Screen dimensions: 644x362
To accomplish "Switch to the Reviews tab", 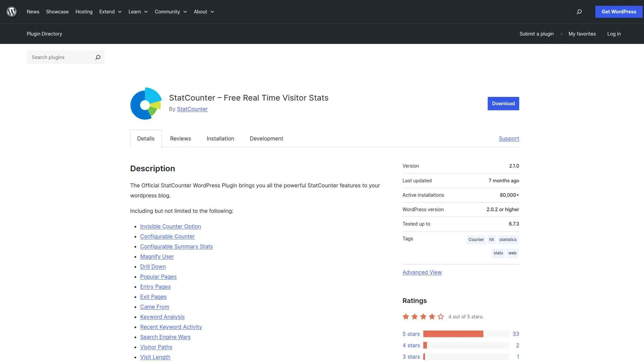I will pyautogui.click(x=180, y=138).
